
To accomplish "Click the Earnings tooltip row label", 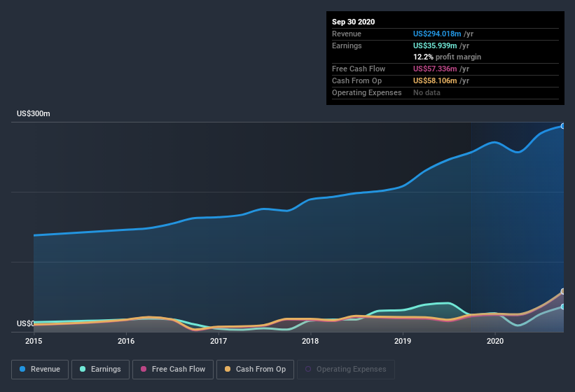I will 347,45.
